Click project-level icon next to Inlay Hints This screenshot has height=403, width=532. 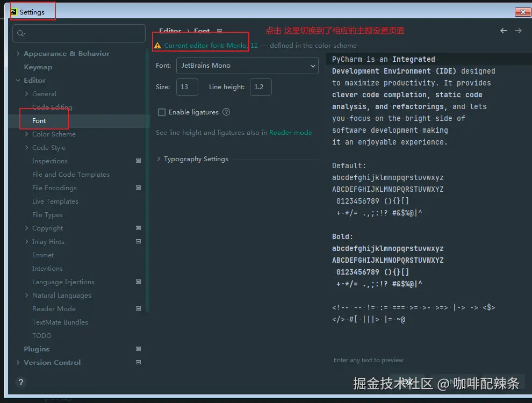139,241
